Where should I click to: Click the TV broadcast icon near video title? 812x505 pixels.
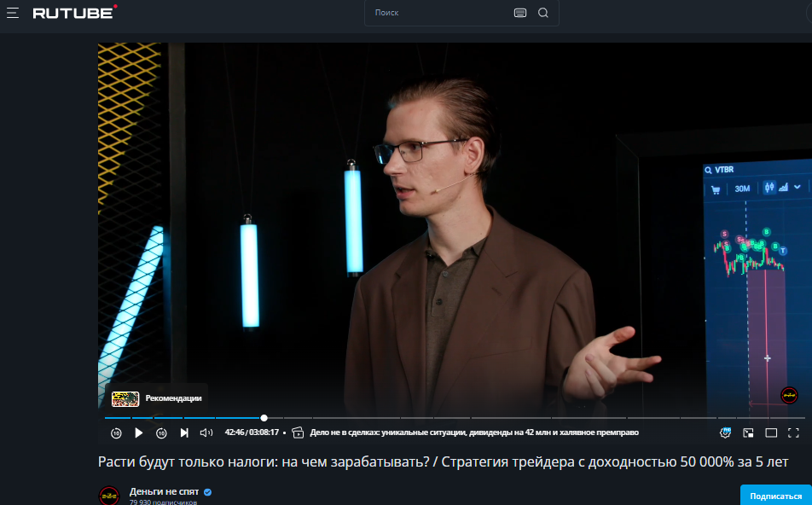click(296, 432)
